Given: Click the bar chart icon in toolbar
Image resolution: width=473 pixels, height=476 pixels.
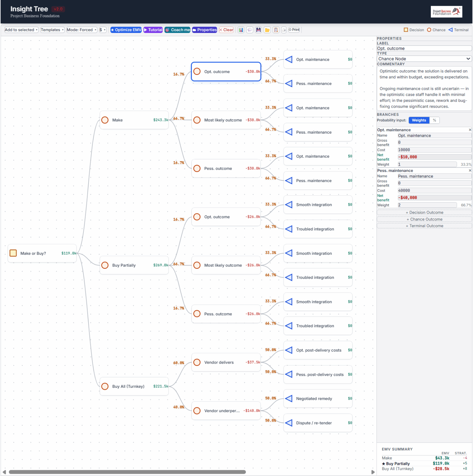Looking at the screenshot, I should [241, 30].
